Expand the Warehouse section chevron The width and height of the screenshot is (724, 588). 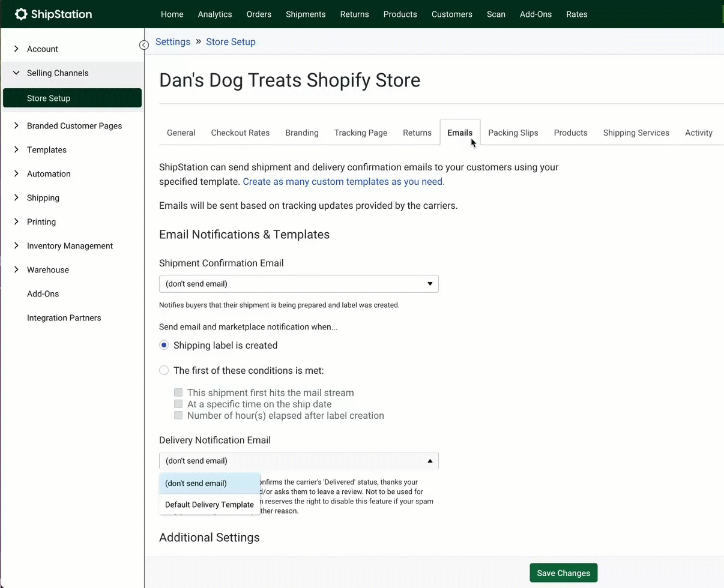16,270
